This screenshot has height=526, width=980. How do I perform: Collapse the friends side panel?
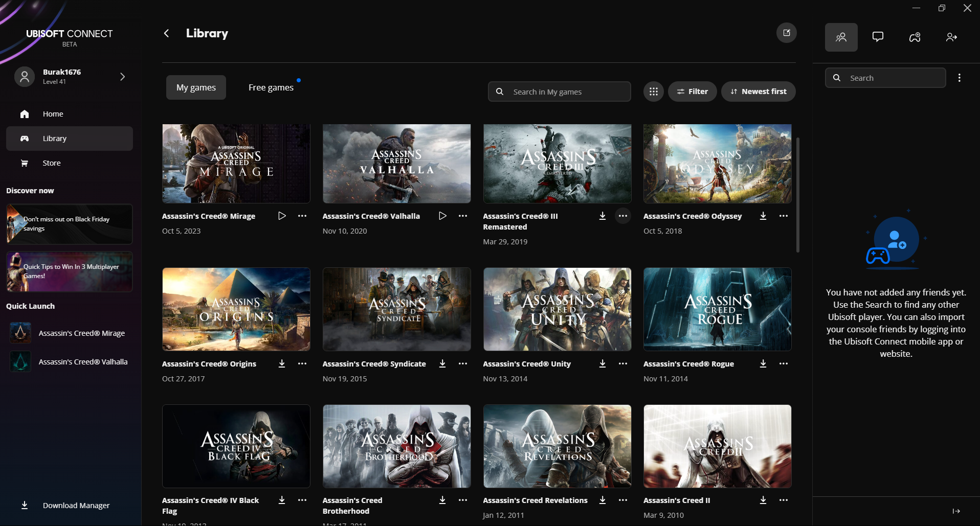[956, 511]
